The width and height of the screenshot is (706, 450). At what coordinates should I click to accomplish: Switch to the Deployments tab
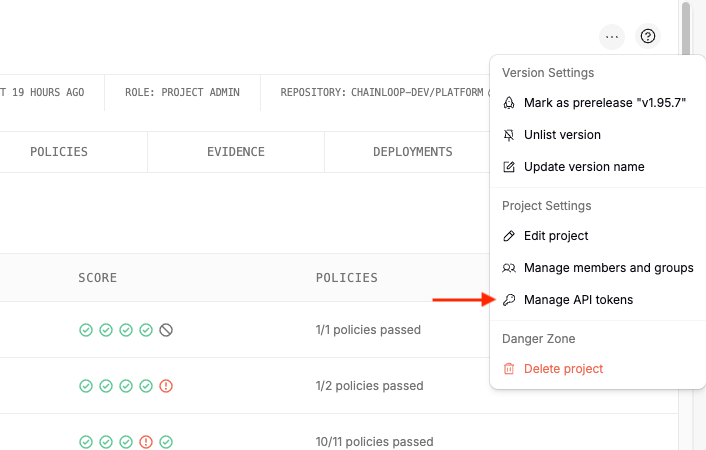coord(413,152)
